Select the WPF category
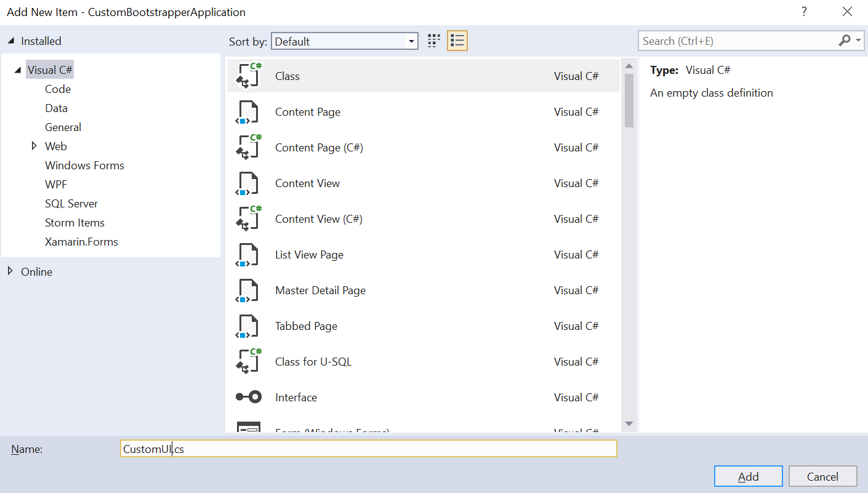 (56, 184)
